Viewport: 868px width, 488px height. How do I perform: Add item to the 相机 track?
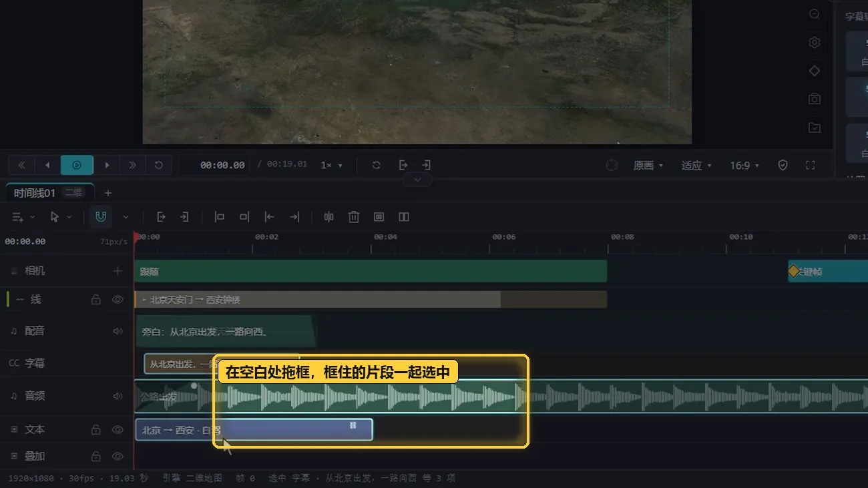(x=118, y=271)
